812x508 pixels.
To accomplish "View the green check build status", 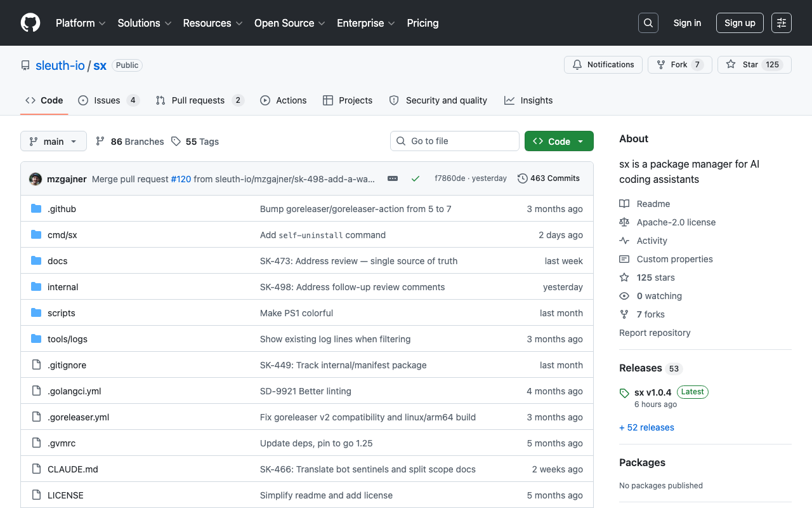I will [416, 178].
